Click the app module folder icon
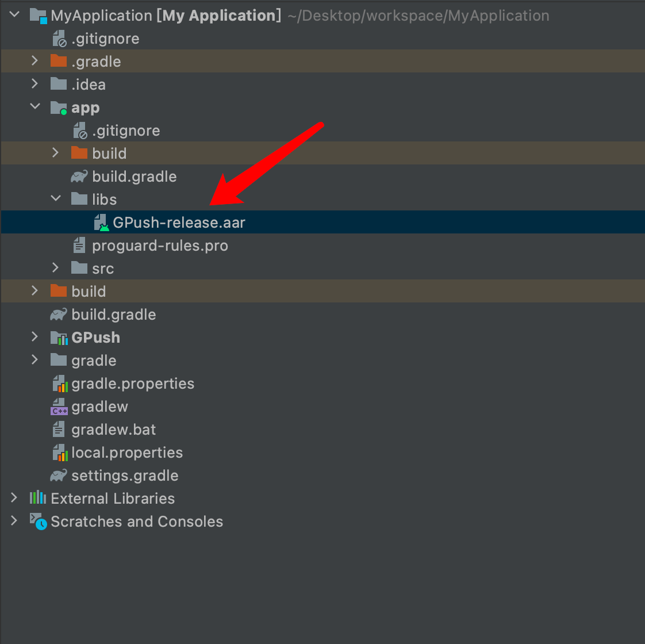The height and width of the screenshot is (644, 645). click(59, 108)
